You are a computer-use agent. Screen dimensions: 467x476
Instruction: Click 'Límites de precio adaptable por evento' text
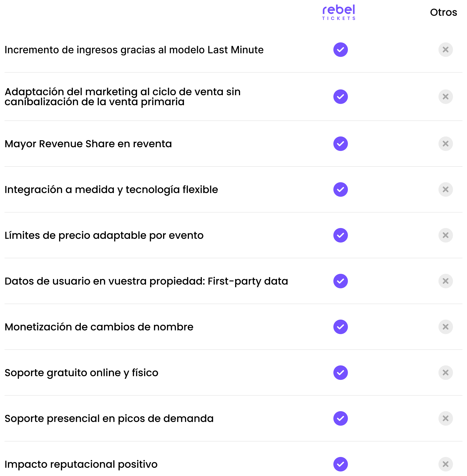(104, 236)
